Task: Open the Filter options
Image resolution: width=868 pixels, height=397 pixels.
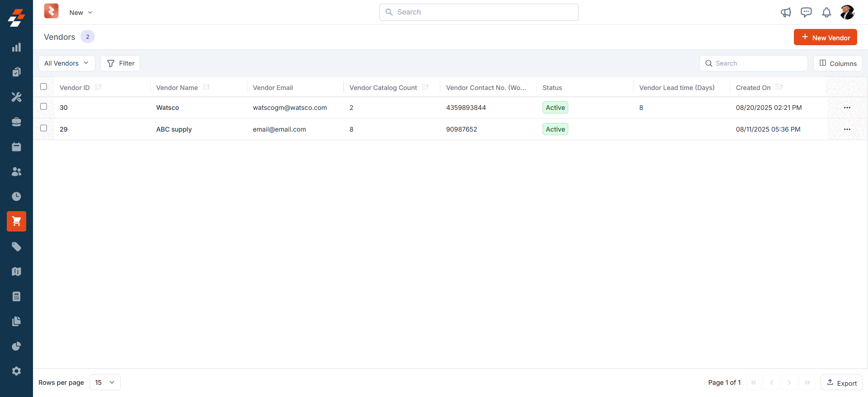Action: coord(120,63)
